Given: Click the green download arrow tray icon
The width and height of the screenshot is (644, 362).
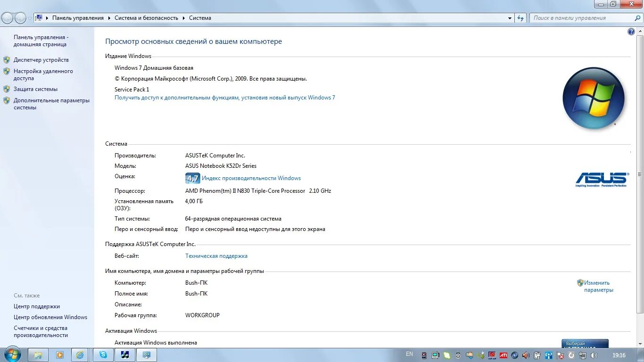Looking at the screenshot, I should point(480,355).
